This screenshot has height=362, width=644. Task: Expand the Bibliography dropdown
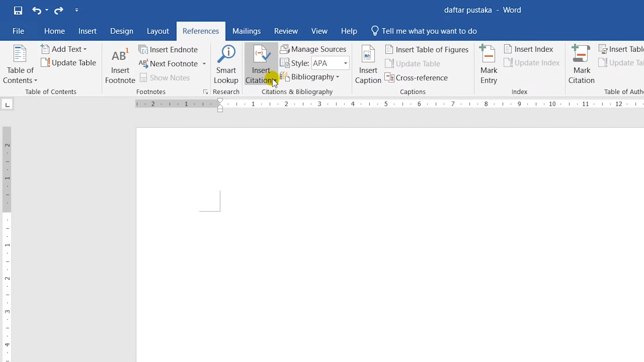tap(337, 77)
